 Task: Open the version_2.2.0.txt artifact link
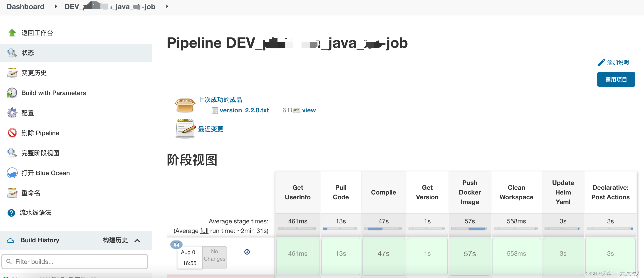[244, 110]
